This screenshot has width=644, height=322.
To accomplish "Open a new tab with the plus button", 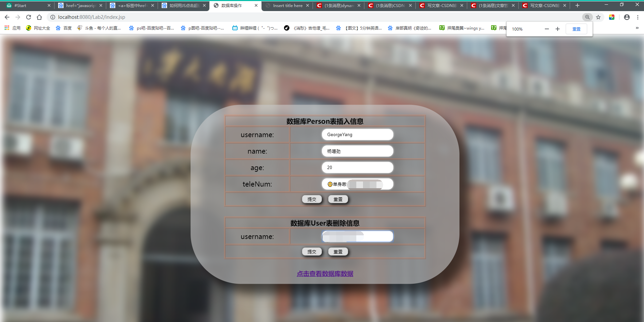I will point(577,5).
